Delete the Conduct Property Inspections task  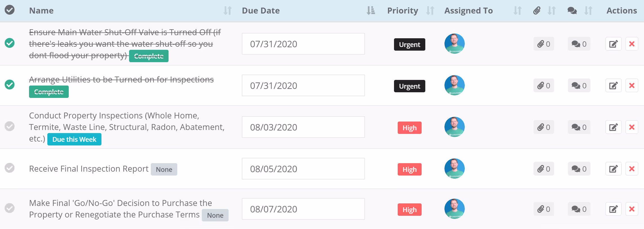pos(632,127)
